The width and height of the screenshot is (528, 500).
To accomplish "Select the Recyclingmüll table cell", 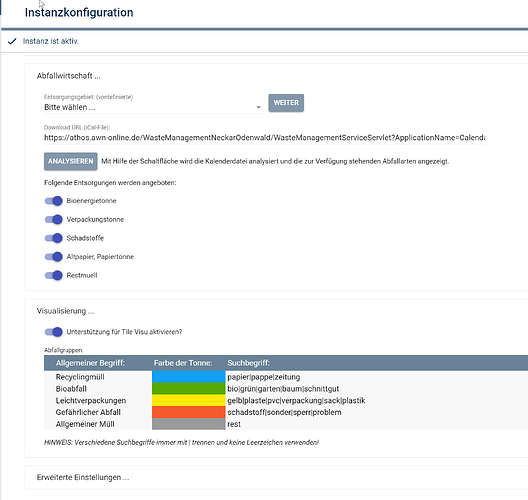I will [80, 377].
